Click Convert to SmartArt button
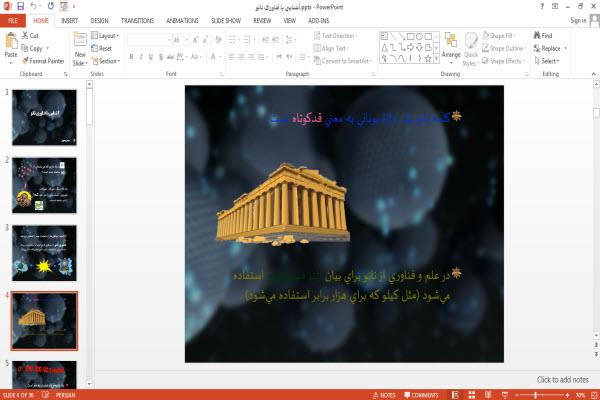Screen dimensions: 600x400 [342, 61]
